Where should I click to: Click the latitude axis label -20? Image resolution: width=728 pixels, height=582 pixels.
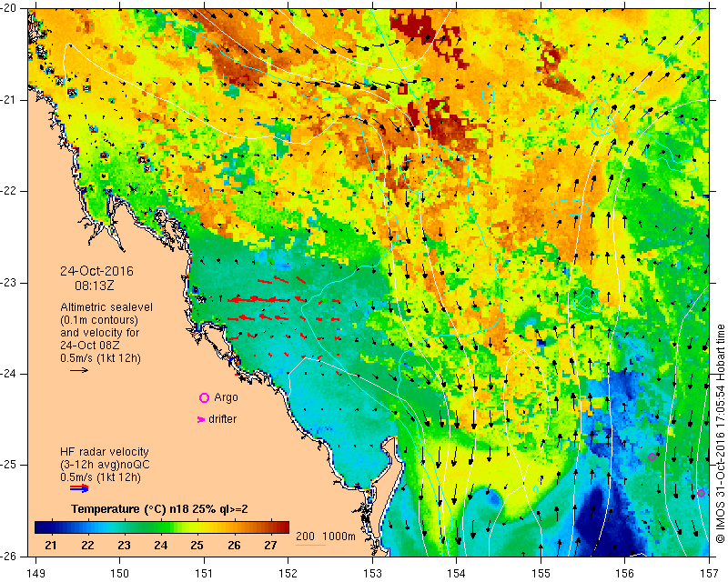point(10,8)
